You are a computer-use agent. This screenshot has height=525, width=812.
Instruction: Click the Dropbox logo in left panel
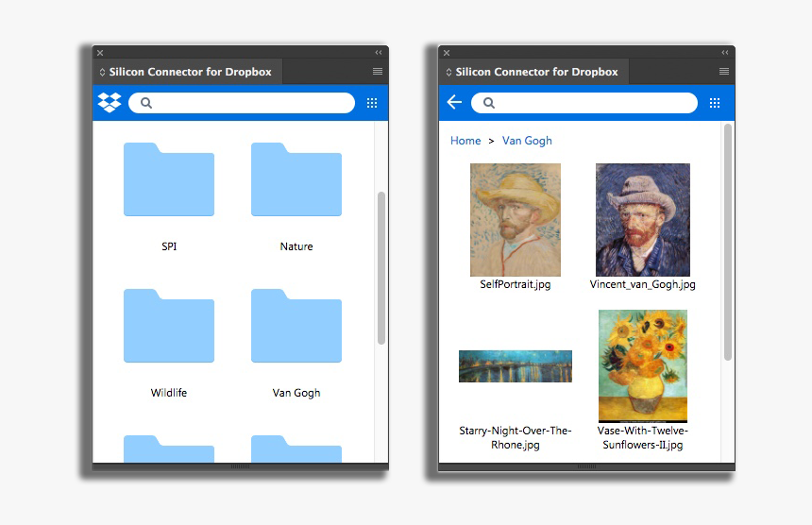[x=110, y=103]
